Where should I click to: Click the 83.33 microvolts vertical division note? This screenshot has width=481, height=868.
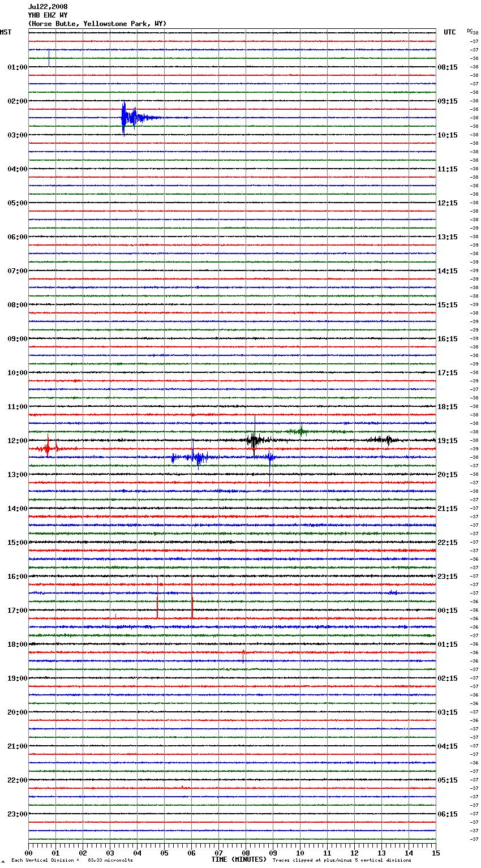click(x=72, y=861)
